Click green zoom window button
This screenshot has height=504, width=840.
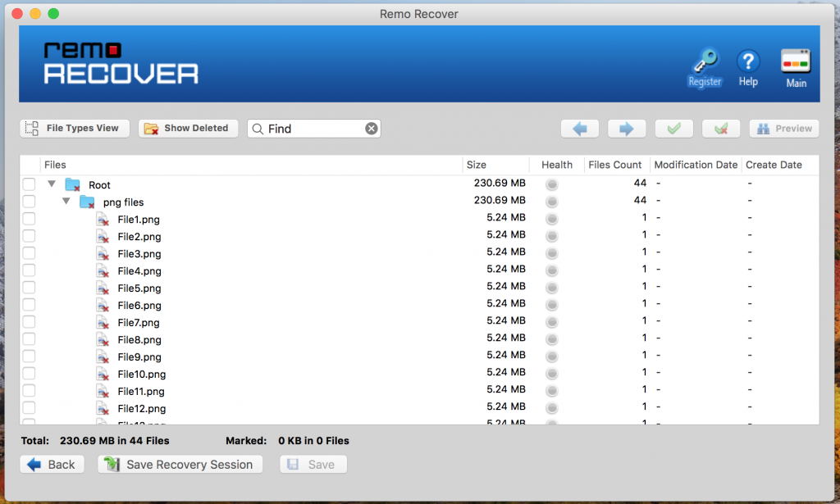pyautogui.click(x=53, y=13)
